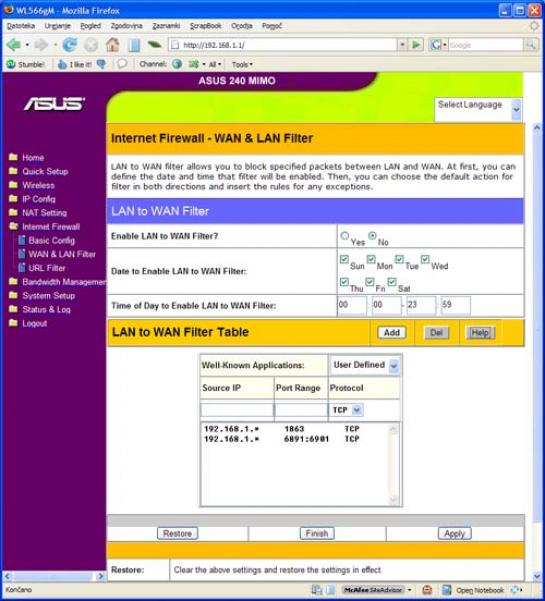Expand the Well-Known Applications User Defined dropdown

pyautogui.click(x=365, y=365)
